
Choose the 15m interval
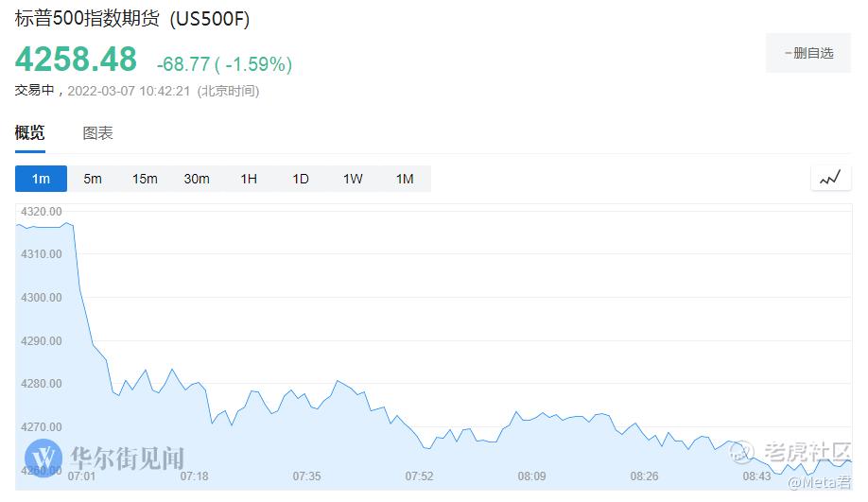pos(145,179)
